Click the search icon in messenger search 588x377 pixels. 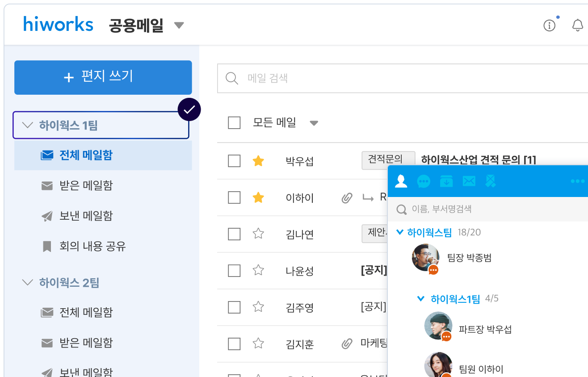(x=402, y=209)
